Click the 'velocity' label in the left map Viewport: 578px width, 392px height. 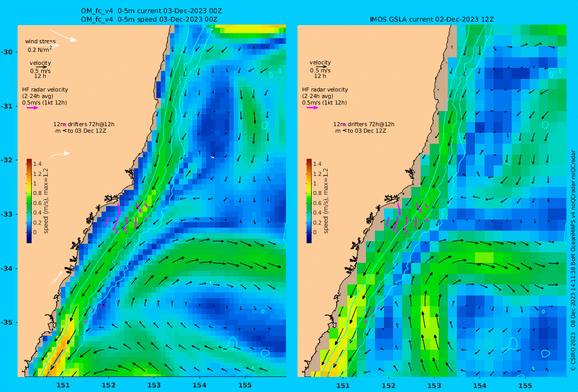click(x=40, y=63)
